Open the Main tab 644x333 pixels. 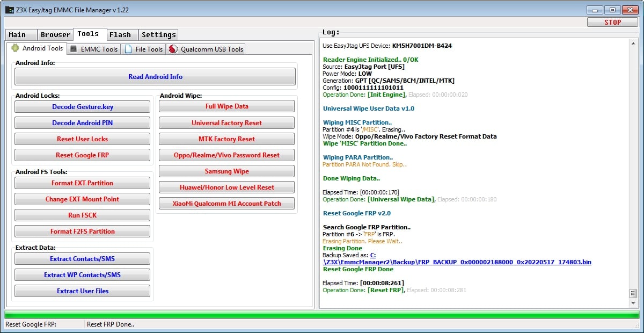(x=21, y=34)
